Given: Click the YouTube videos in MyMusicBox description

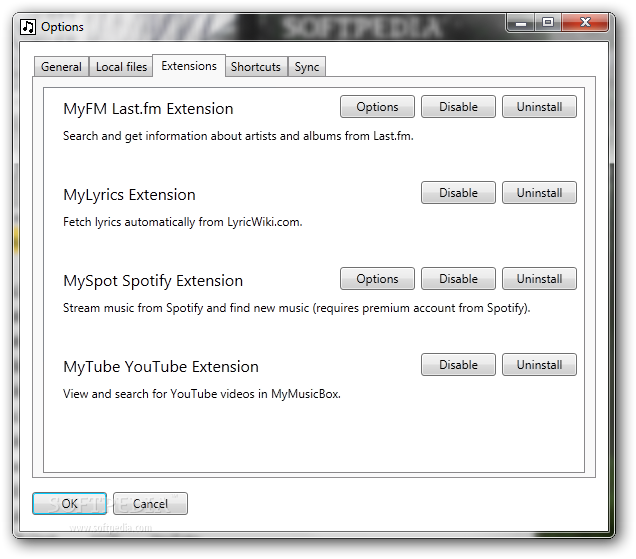Looking at the screenshot, I should click(x=202, y=394).
